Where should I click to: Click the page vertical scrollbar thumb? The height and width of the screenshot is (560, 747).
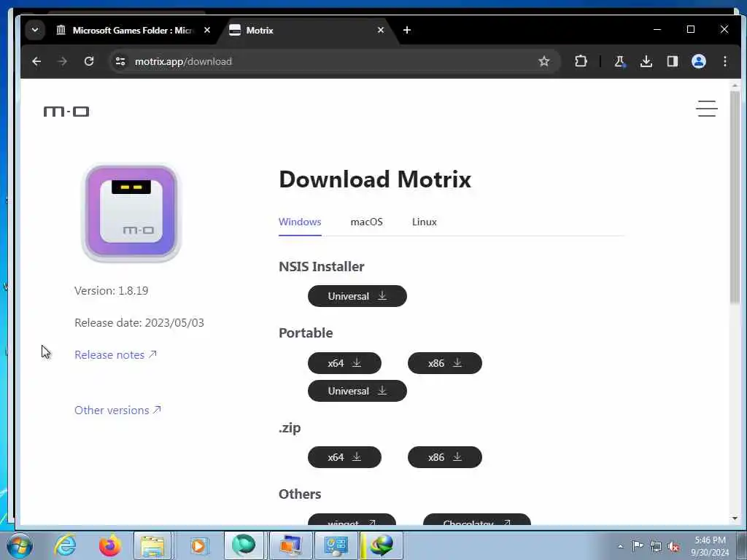tap(735, 196)
